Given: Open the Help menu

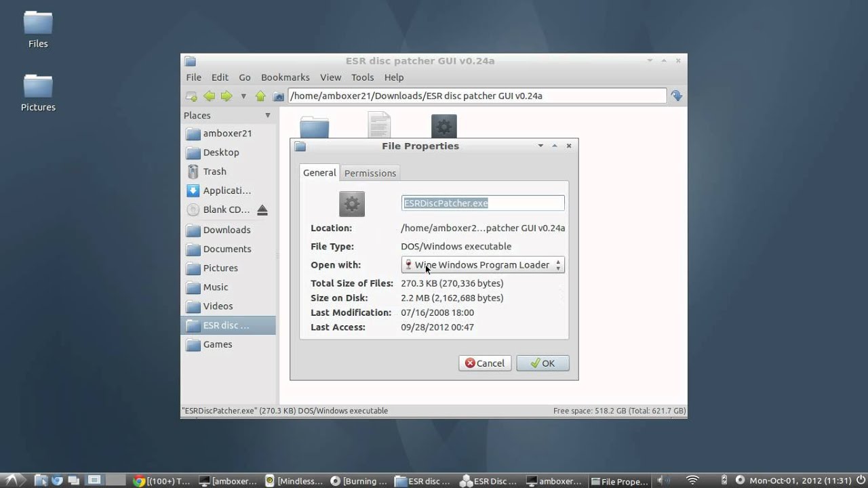Looking at the screenshot, I should click(x=394, y=77).
